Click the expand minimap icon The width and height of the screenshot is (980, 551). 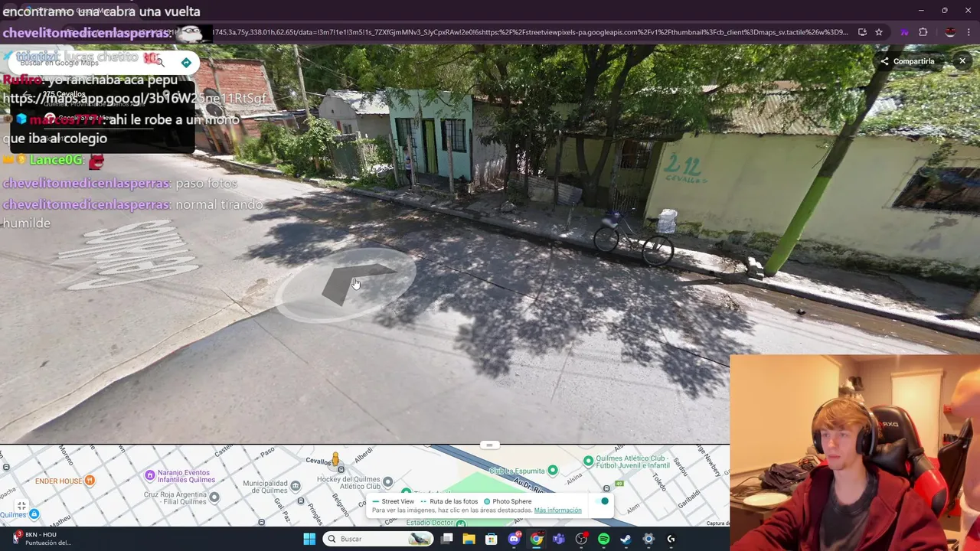point(21,506)
